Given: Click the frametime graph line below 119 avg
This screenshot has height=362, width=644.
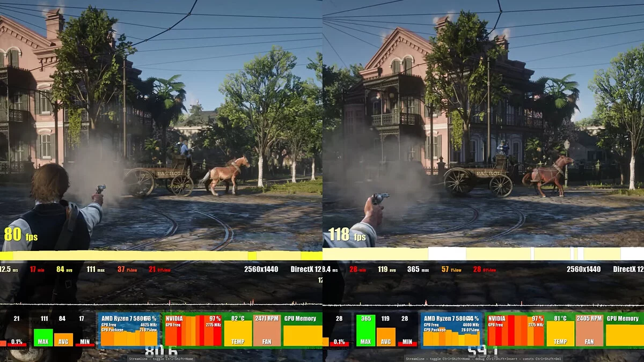Looking at the screenshot, I should point(483,304).
